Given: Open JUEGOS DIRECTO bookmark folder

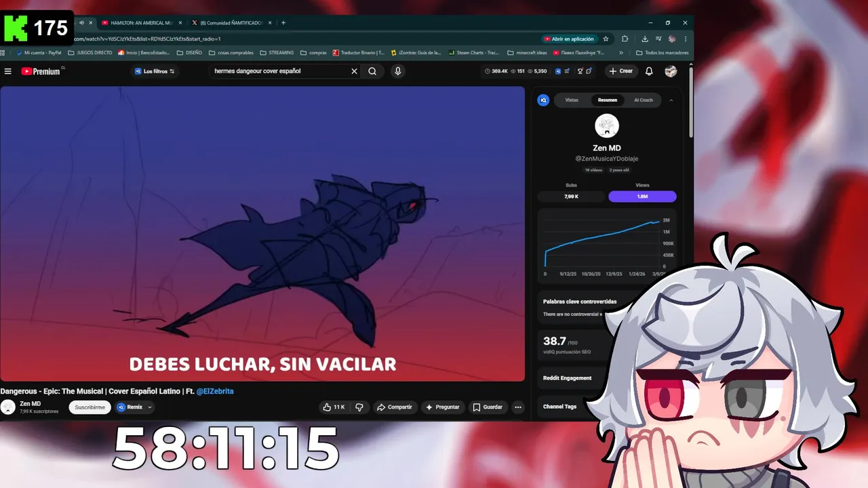Looking at the screenshot, I should point(90,52).
